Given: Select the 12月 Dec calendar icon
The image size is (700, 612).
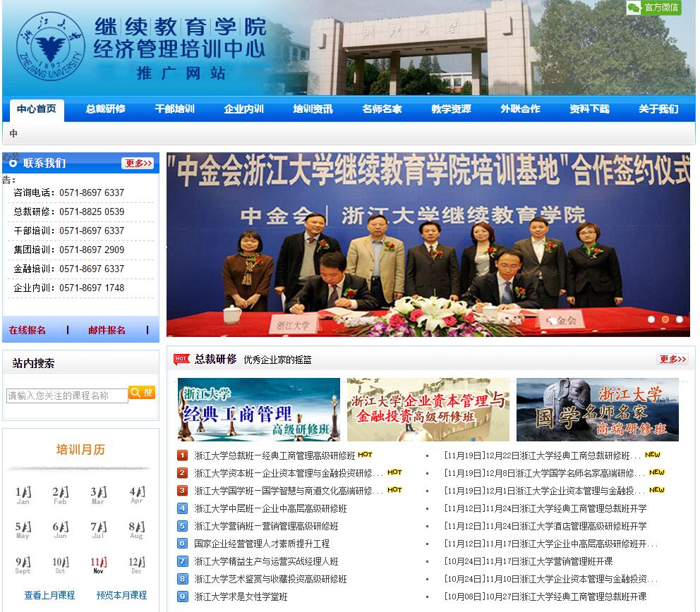Looking at the screenshot, I should click(x=137, y=565).
